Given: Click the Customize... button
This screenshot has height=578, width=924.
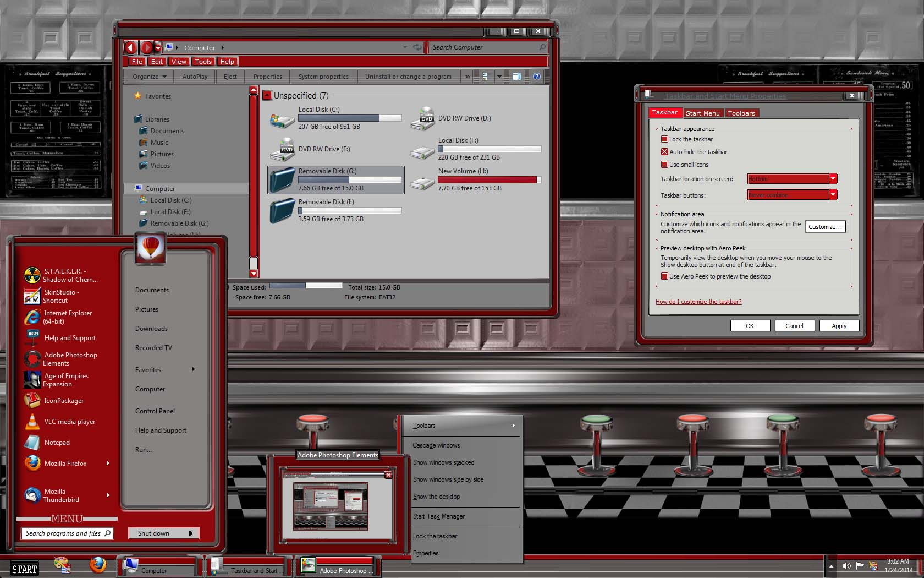Looking at the screenshot, I should 825,227.
